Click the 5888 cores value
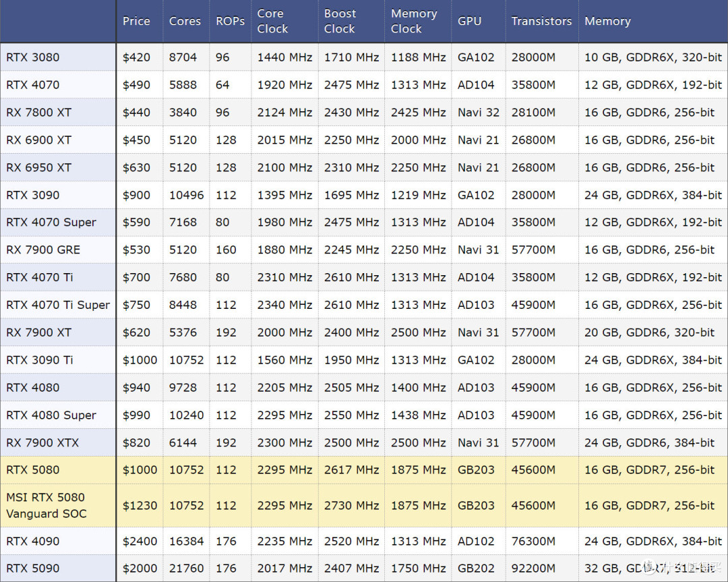 point(183,85)
